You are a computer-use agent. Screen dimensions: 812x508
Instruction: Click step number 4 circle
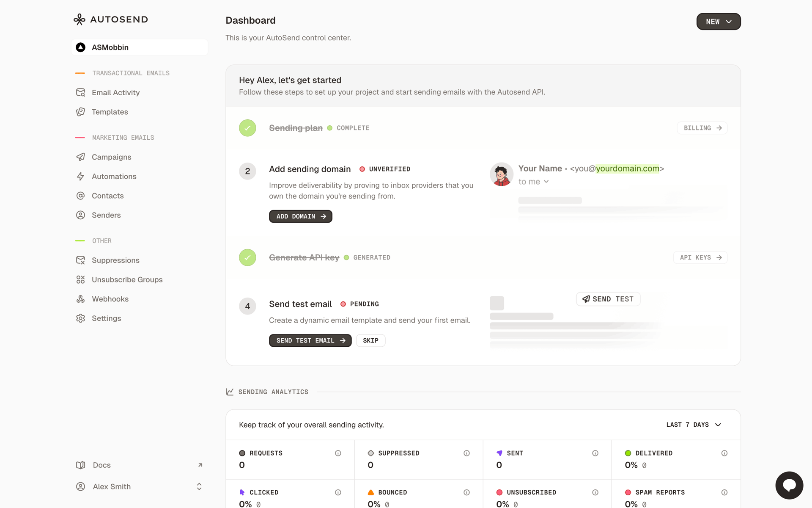click(247, 306)
